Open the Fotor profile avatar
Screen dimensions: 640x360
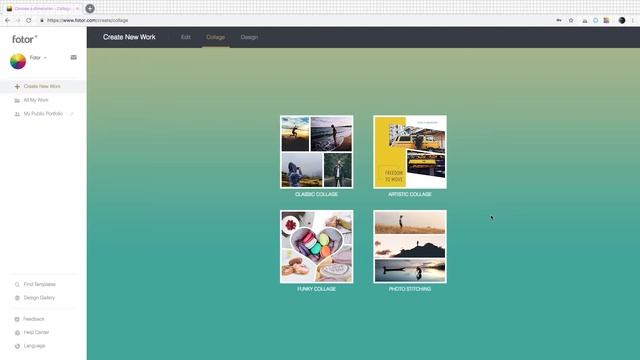(18, 62)
